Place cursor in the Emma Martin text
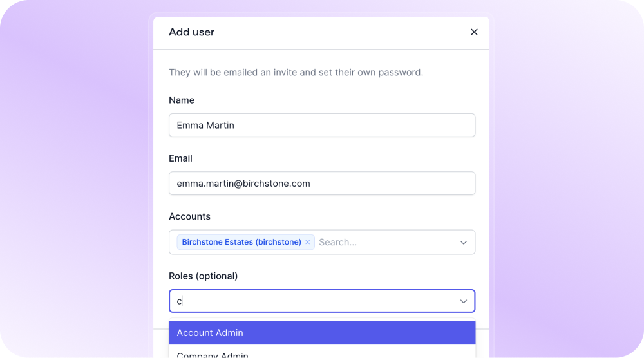644x358 pixels. pos(205,125)
